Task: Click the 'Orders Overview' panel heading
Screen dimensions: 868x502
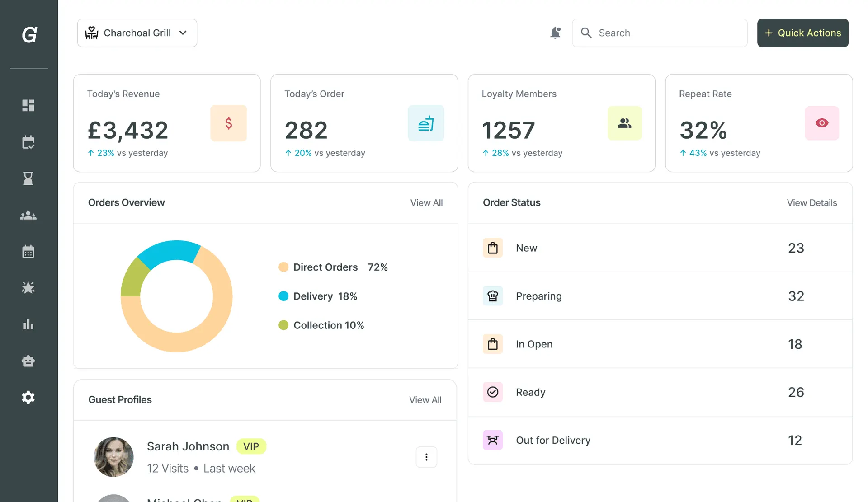Action: click(127, 202)
